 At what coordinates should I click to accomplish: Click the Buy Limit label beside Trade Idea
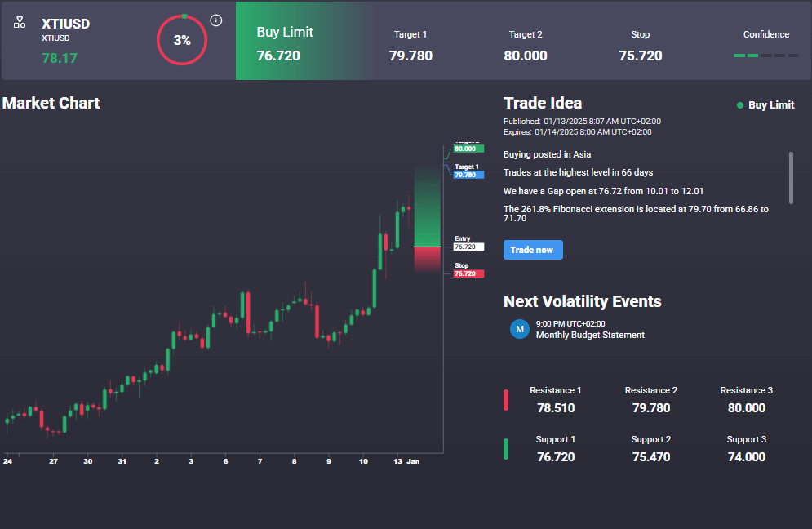click(x=770, y=105)
